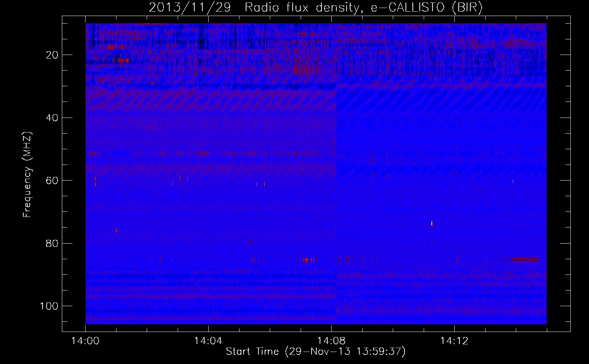The height and width of the screenshot is (364, 589).
Task: Click the "14:08" time tick label
Action: (x=331, y=341)
